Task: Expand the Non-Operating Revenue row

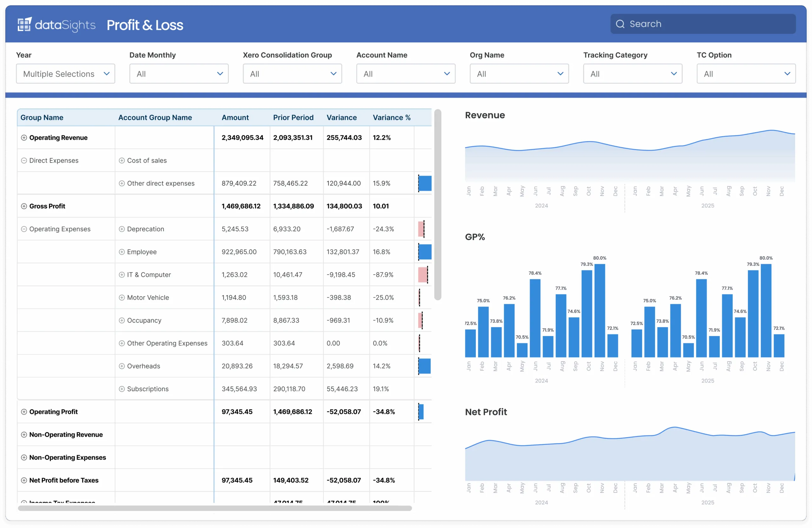Action: pos(24,435)
